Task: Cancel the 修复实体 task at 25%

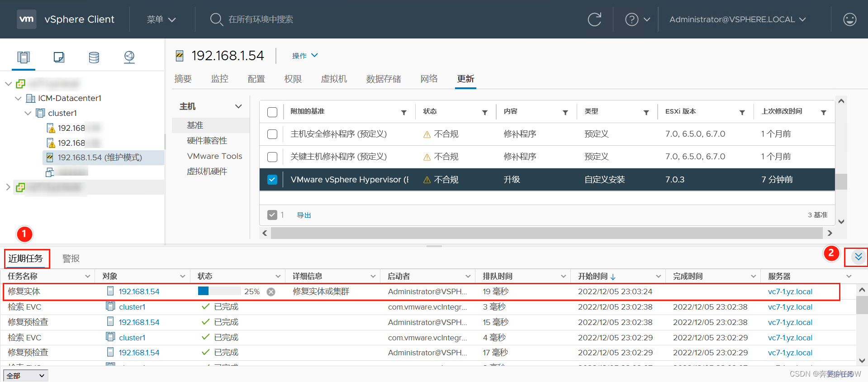Action: tap(271, 292)
